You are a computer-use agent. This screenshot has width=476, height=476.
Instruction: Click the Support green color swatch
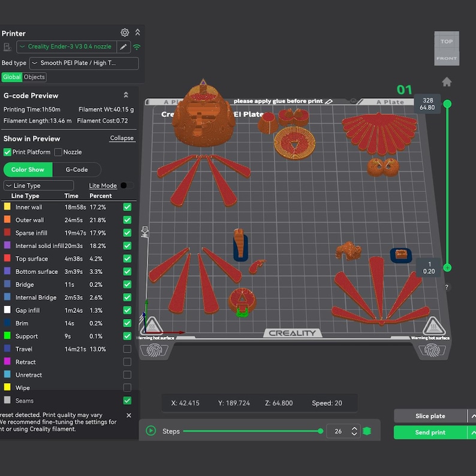(x=7, y=336)
